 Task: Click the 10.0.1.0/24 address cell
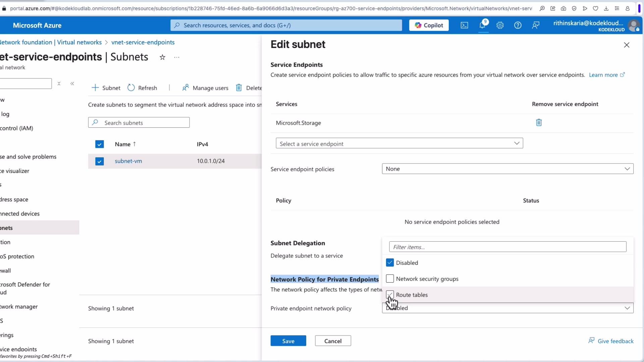click(211, 161)
